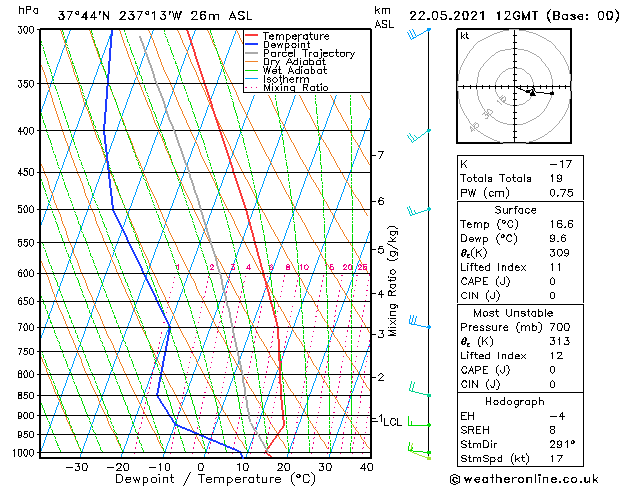Click the 1000 pressure level label
Image resolution: width=629 pixels, height=486 pixels.
tap(26, 453)
